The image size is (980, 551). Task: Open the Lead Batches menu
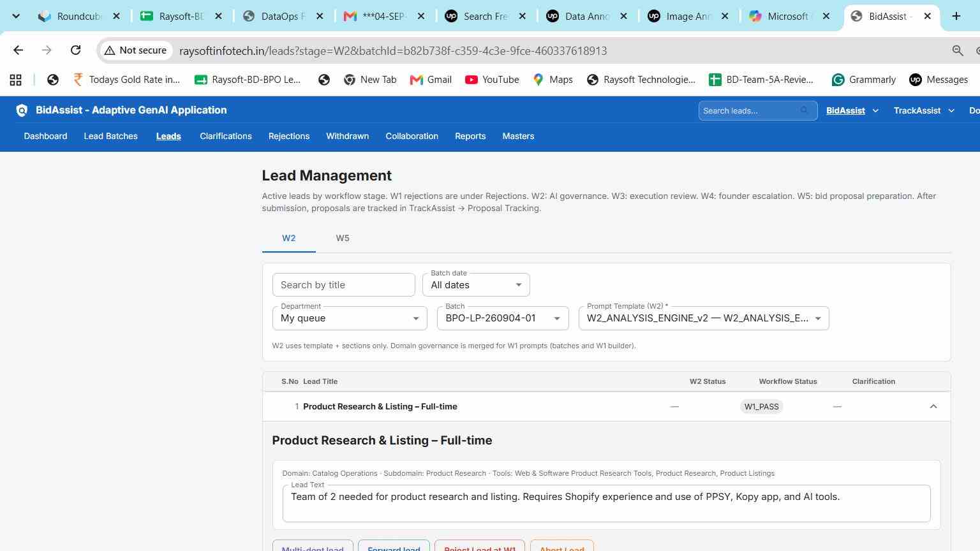(111, 136)
